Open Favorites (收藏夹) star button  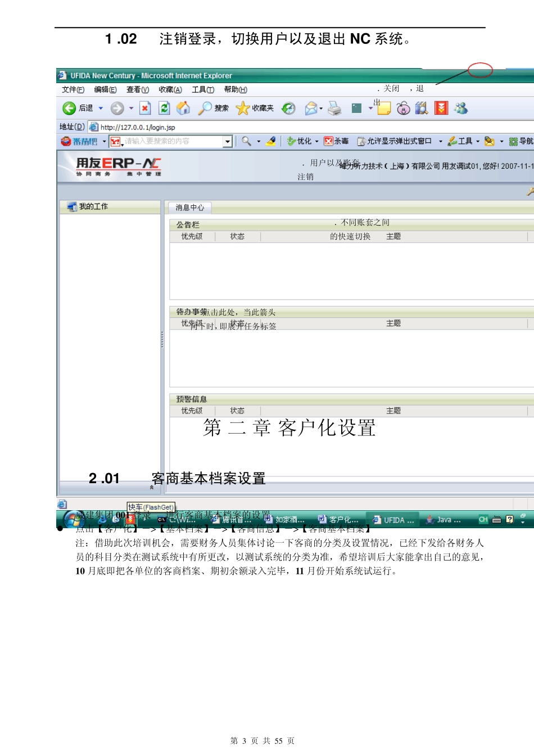click(255, 108)
